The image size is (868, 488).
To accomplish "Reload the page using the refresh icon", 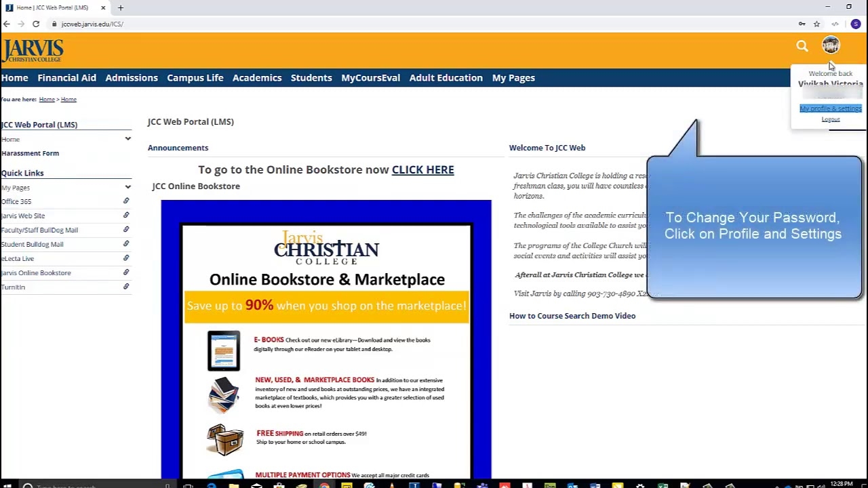I will point(36,24).
